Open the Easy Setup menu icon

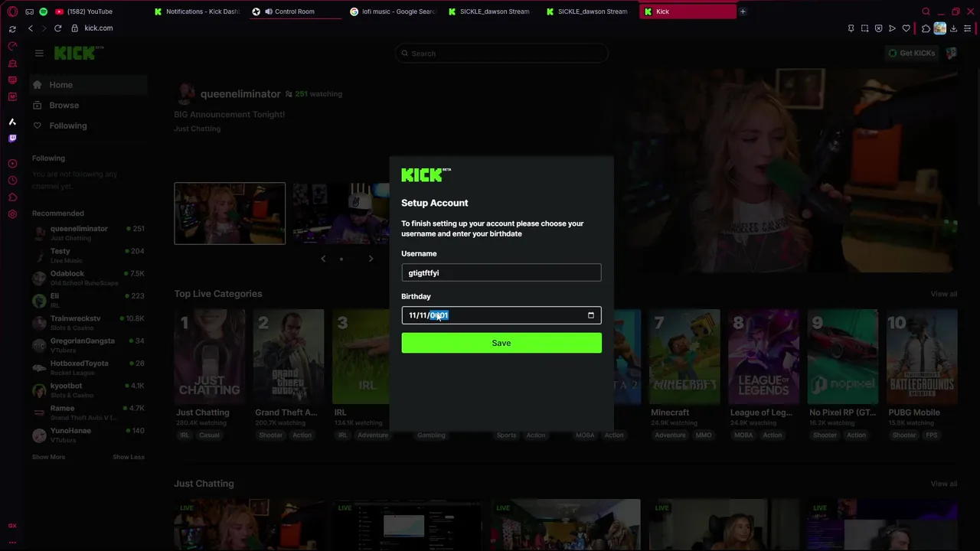968,28
